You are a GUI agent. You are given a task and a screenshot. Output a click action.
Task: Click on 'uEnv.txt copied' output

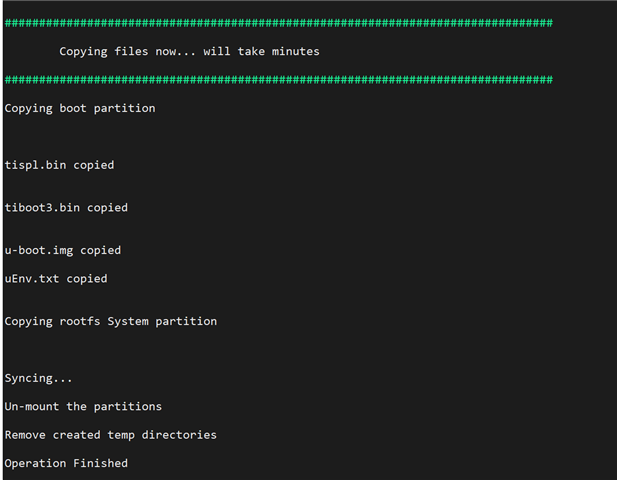point(56,279)
